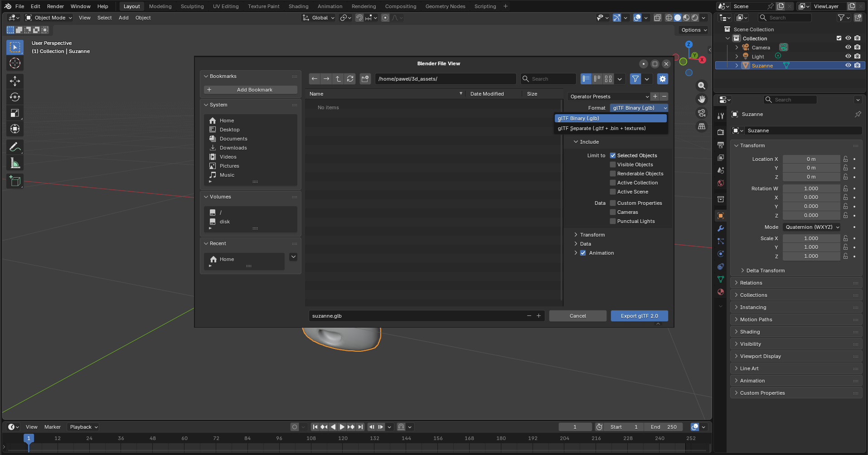Create a new directory in the file browser
This screenshot has height=455, width=868.
(x=365, y=79)
